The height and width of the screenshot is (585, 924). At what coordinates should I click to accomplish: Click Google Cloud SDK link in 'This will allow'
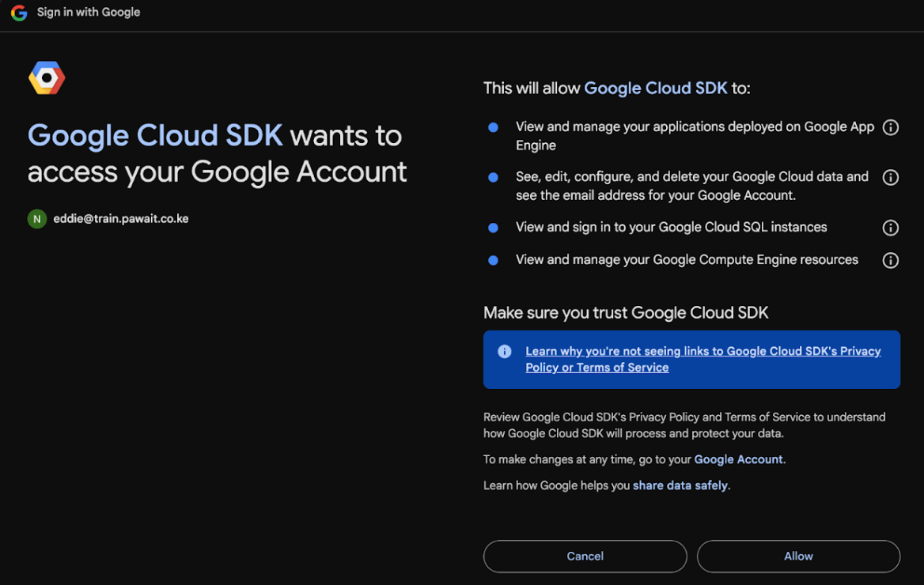[655, 89]
